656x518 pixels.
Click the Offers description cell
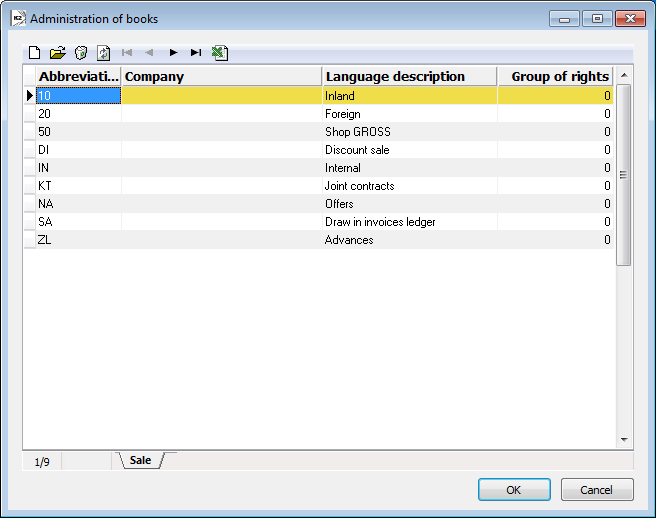(x=410, y=204)
